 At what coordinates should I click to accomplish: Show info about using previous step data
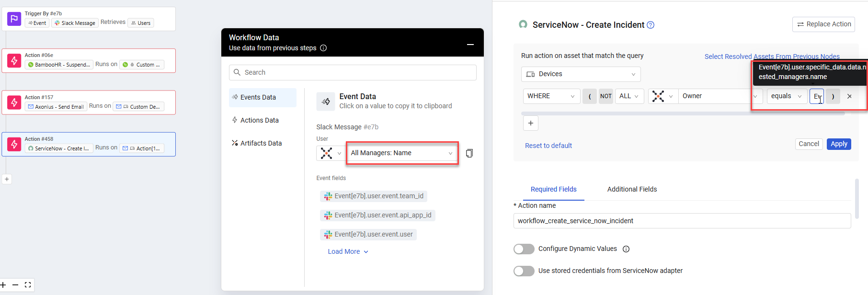point(323,48)
